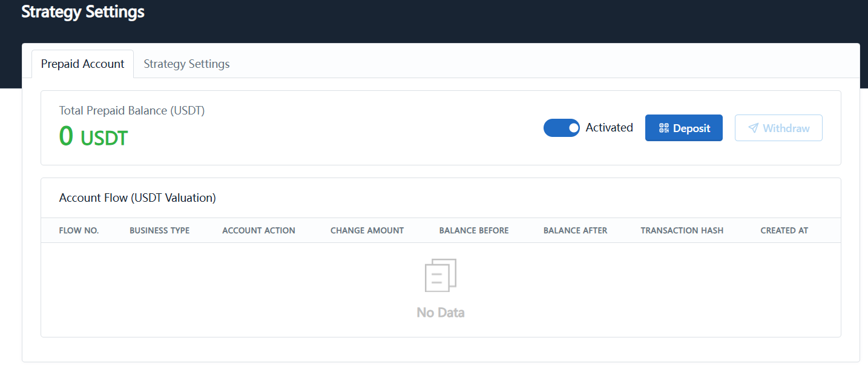Select the 0 USDT balance value
868x372 pixels.
pyautogui.click(x=93, y=136)
